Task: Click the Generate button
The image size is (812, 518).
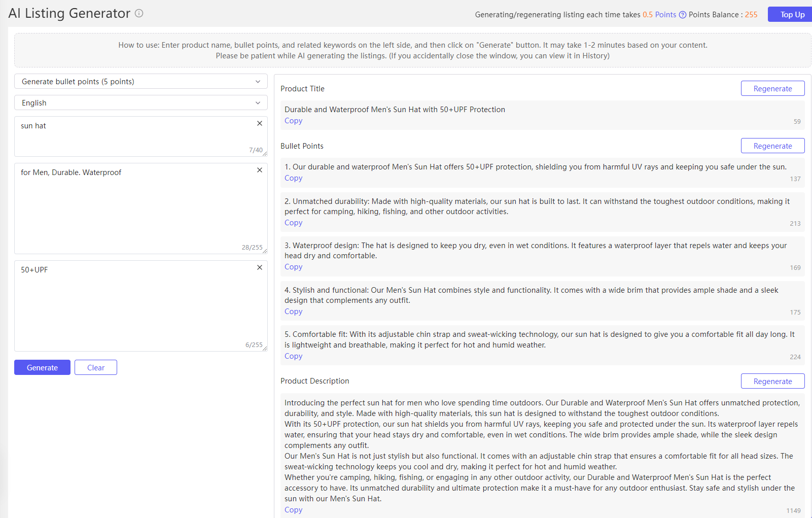Action: [x=42, y=367]
